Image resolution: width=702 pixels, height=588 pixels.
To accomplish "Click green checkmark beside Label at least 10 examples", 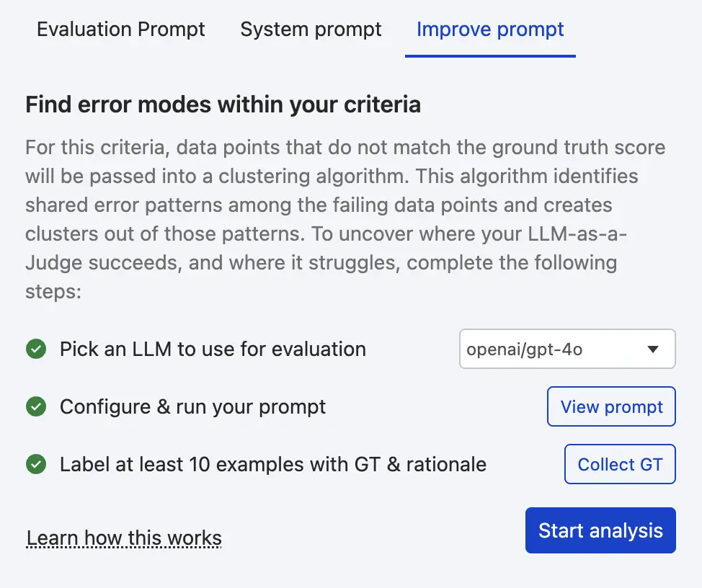I will (x=35, y=465).
